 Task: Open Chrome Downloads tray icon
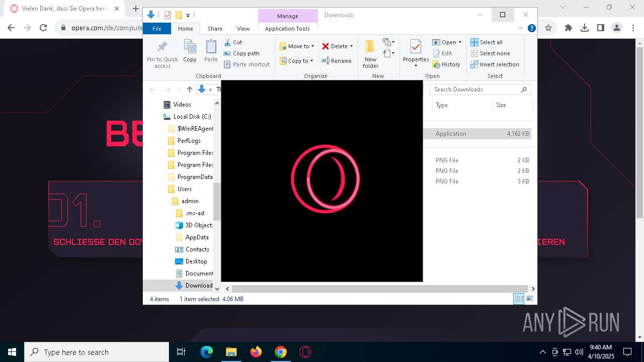pos(585,28)
